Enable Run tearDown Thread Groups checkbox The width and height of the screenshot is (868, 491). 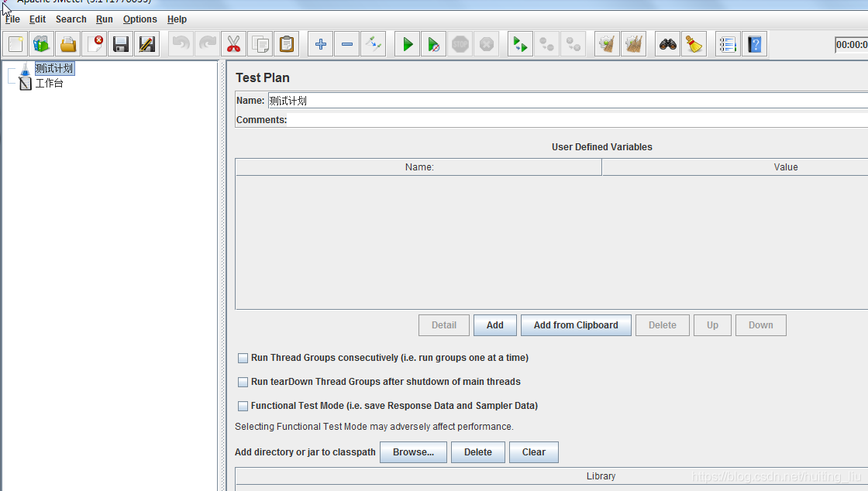(x=243, y=382)
